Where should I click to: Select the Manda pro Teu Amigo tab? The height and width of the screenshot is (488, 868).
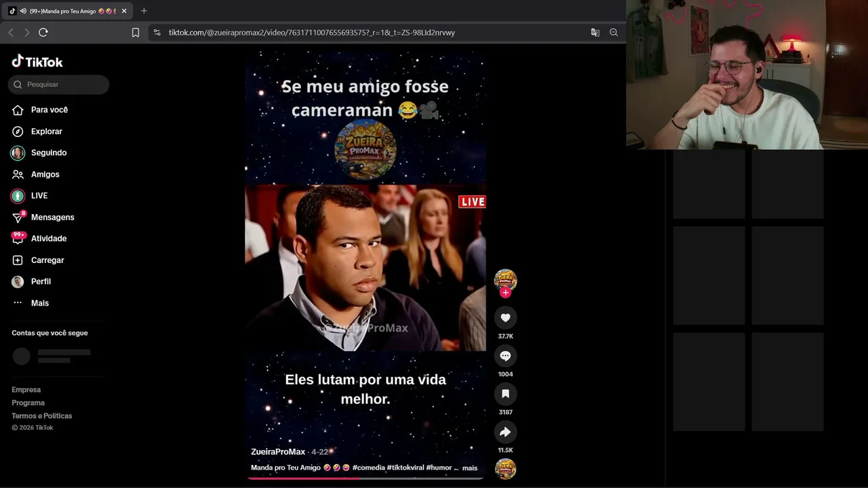pos(68,11)
